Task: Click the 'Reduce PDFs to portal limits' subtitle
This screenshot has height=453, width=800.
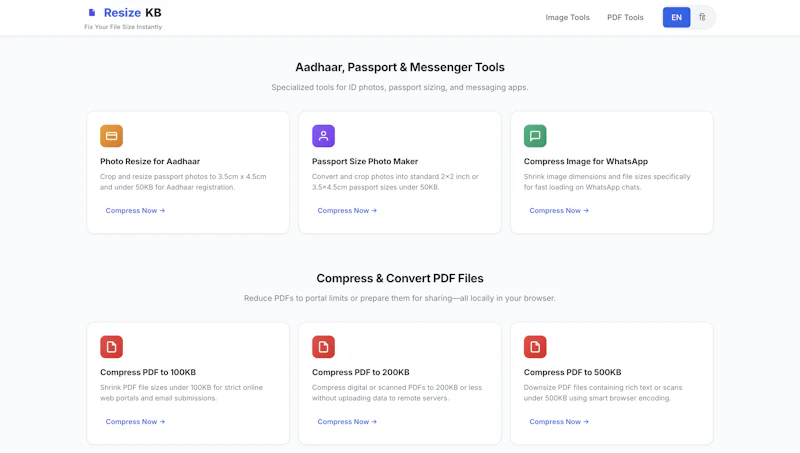Action: (x=400, y=298)
